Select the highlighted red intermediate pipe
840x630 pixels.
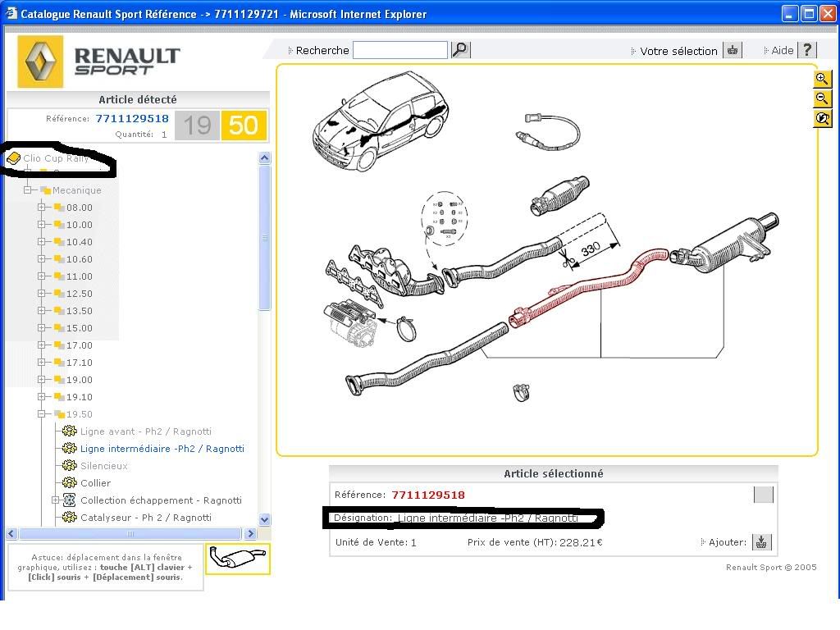coord(587,286)
